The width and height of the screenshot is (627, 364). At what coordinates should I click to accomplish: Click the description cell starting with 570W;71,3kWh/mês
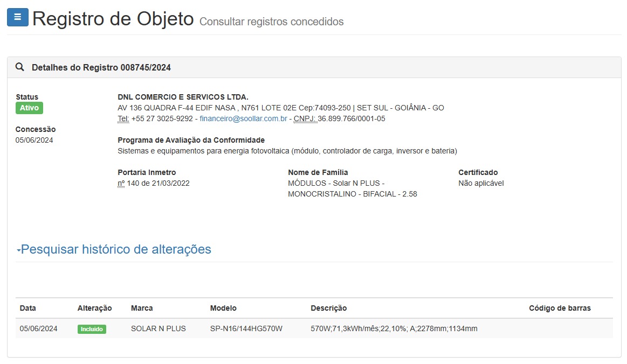click(x=394, y=329)
